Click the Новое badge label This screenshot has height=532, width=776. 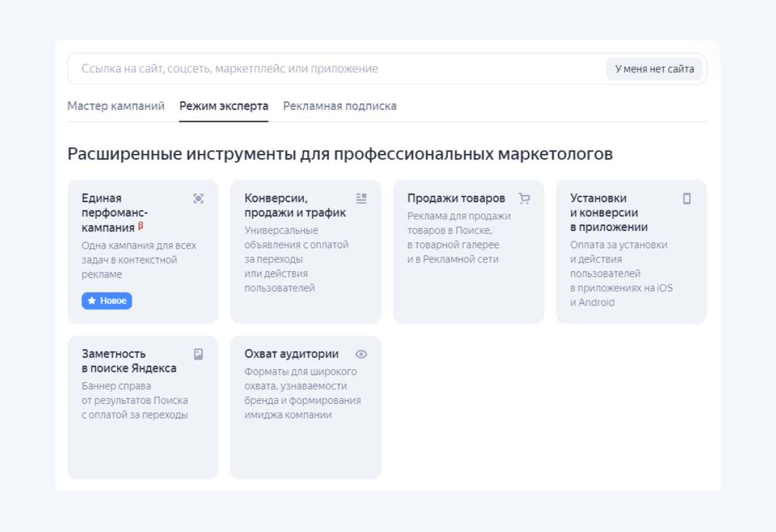point(110,301)
